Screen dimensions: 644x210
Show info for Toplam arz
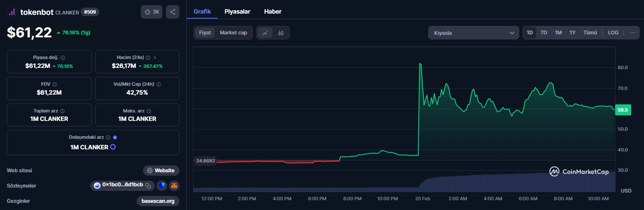tap(62, 111)
